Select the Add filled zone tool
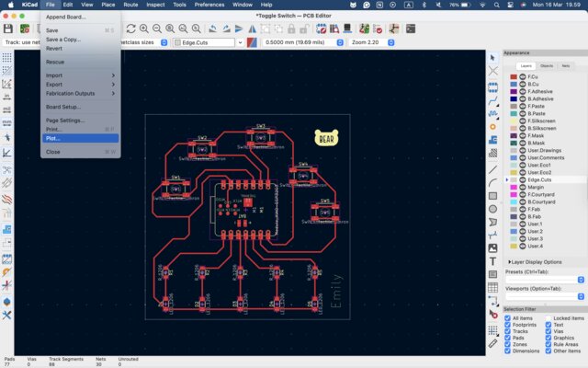 (492, 140)
